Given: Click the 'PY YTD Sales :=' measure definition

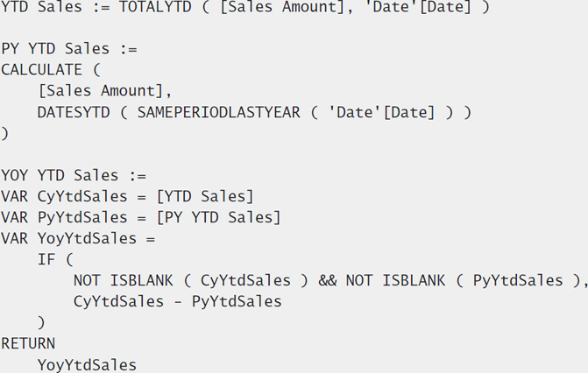Looking at the screenshot, I should pyautogui.click(x=69, y=49).
